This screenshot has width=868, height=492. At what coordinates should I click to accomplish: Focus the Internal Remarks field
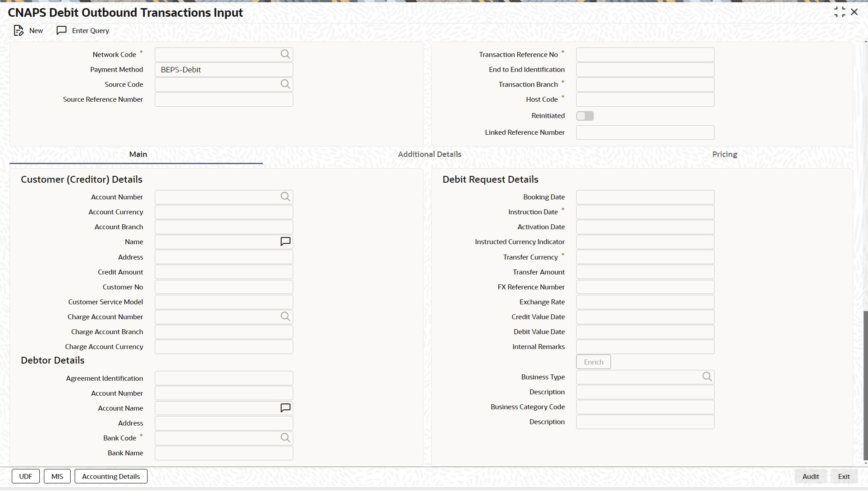[x=645, y=347]
